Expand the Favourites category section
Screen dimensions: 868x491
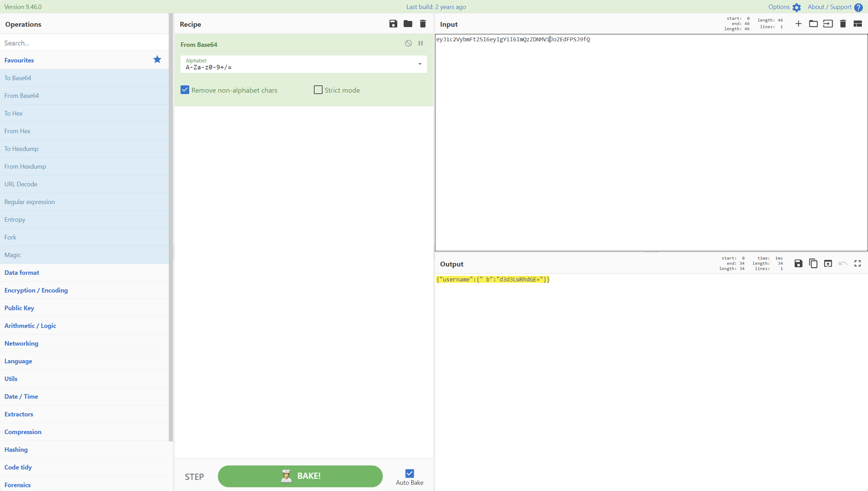(x=18, y=60)
